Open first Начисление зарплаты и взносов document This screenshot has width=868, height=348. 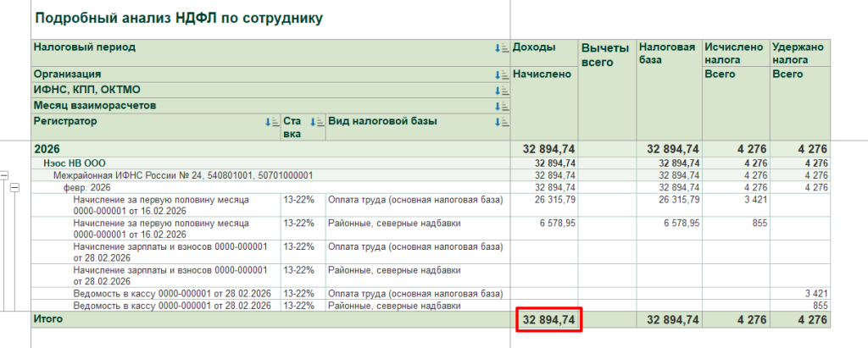click(x=170, y=251)
